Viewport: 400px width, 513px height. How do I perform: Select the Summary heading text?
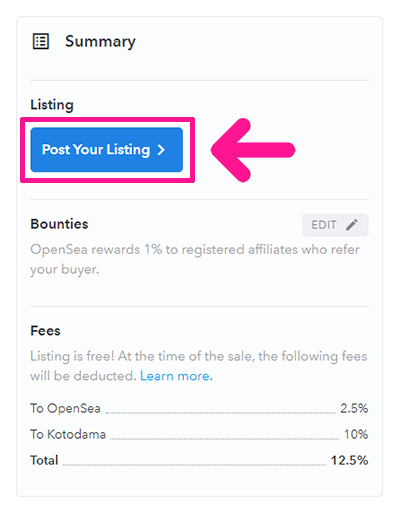click(100, 42)
